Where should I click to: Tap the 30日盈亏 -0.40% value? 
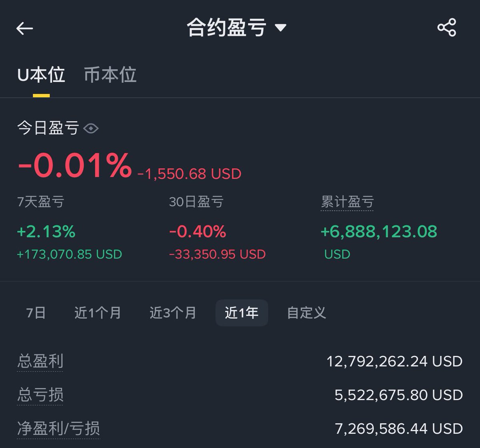pos(198,232)
